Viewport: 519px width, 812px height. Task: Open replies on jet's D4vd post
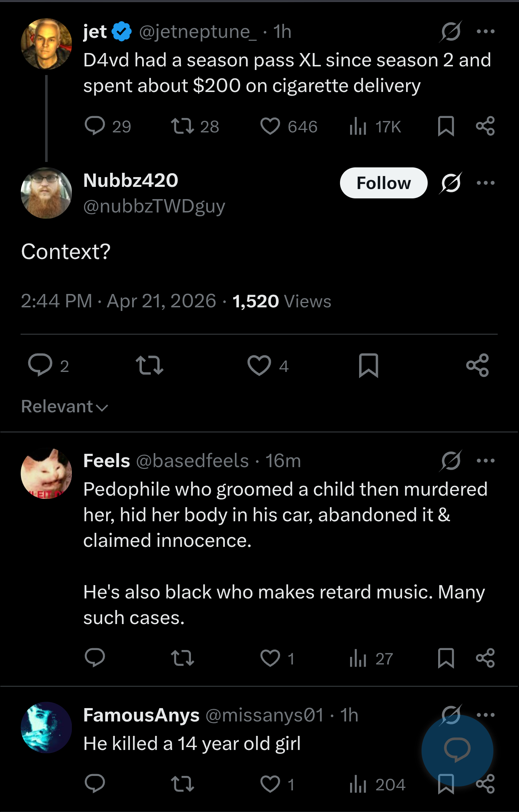click(95, 127)
